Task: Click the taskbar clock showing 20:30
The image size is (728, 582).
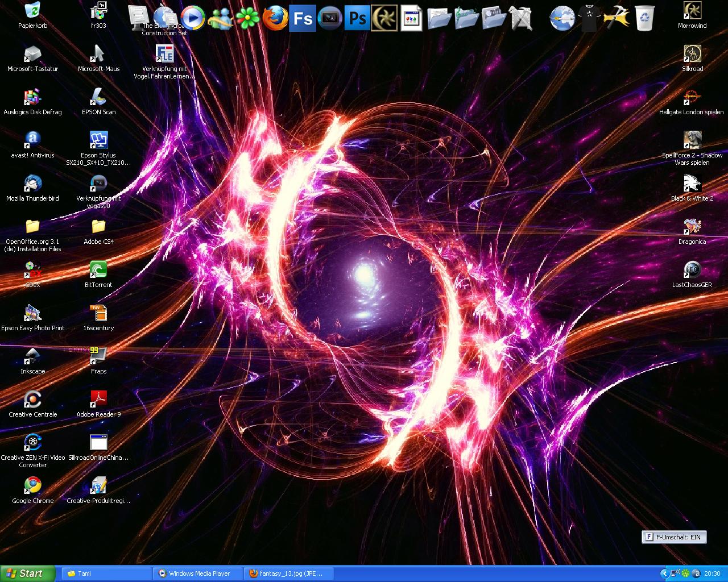Action: pyautogui.click(x=712, y=573)
